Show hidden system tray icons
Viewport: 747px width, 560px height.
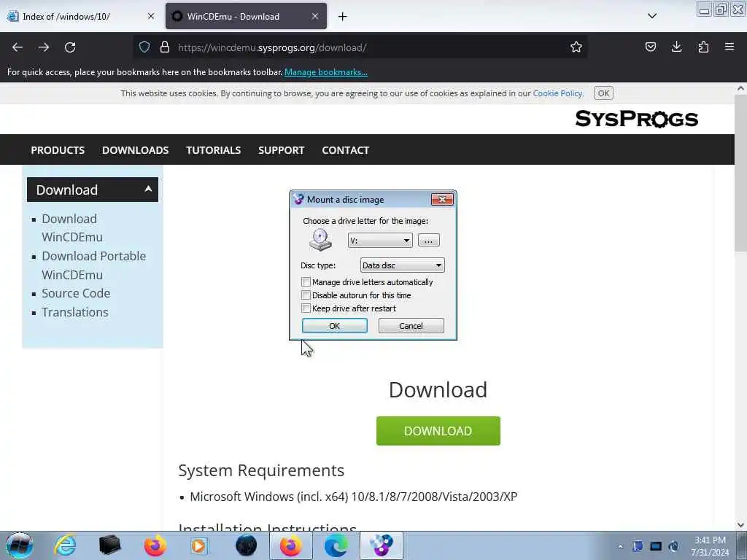(620, 546)
